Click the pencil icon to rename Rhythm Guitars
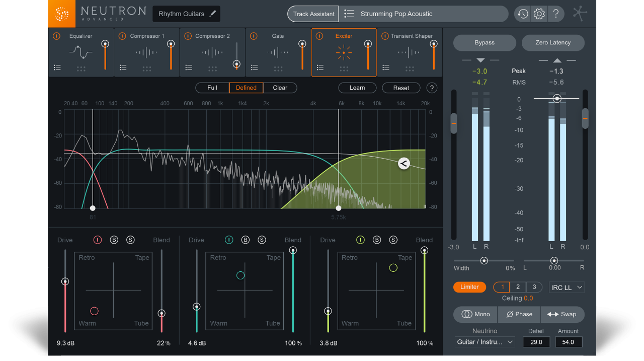 [213, 14]
